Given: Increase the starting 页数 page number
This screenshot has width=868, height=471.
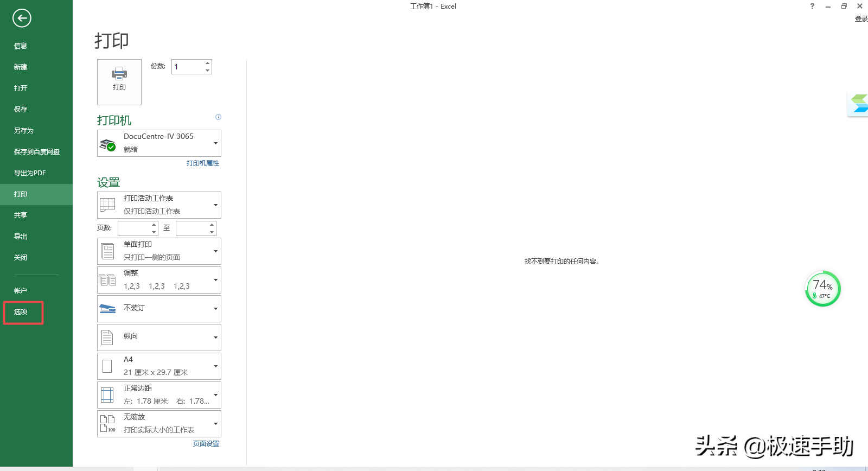Looking at the screenshot, I should (x=154, y=225).
